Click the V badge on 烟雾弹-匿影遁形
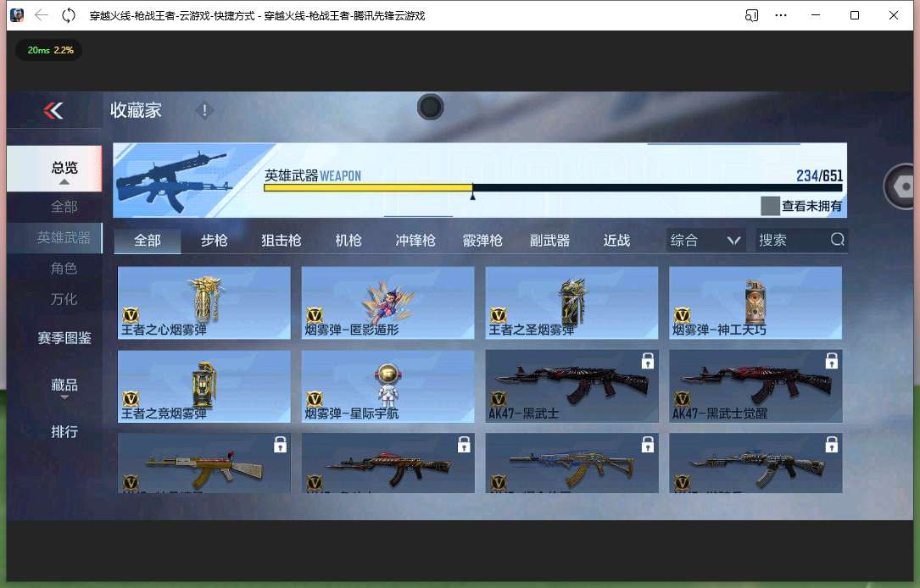Image resolution: width=920 pixels, height=588 pixels. click(315, 315)
